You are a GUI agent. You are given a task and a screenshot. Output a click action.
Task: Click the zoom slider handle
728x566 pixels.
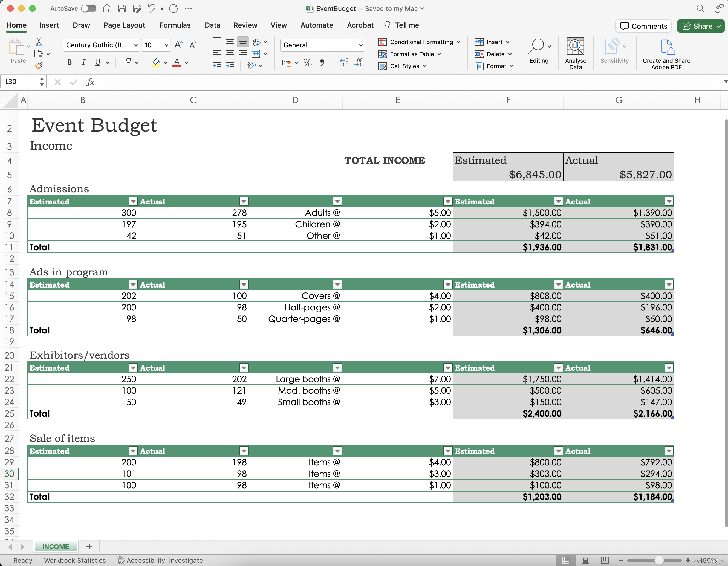[x=659, y=560]
